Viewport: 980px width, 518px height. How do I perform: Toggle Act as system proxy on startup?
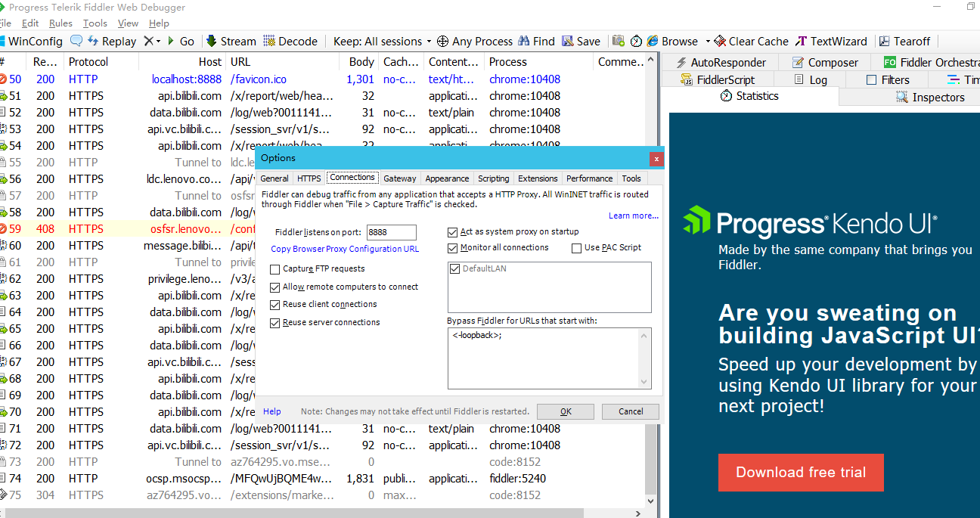coord(453,231)
